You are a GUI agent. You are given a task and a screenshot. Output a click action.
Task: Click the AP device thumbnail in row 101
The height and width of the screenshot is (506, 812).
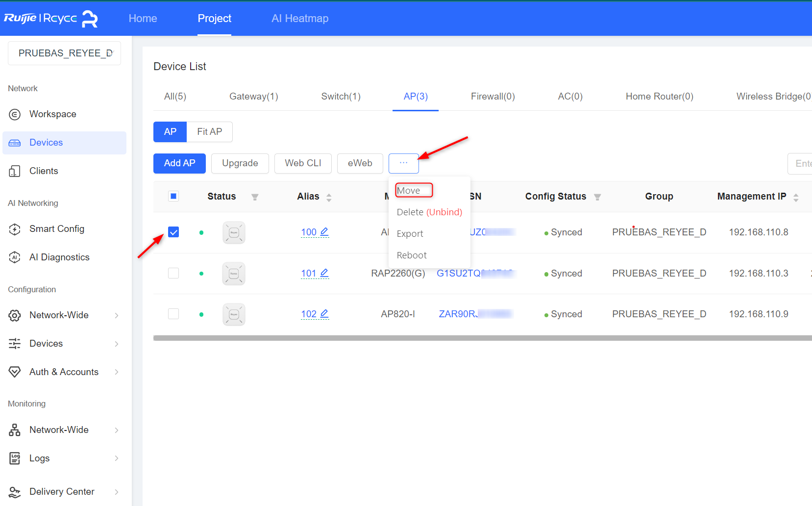pos(234,274)
